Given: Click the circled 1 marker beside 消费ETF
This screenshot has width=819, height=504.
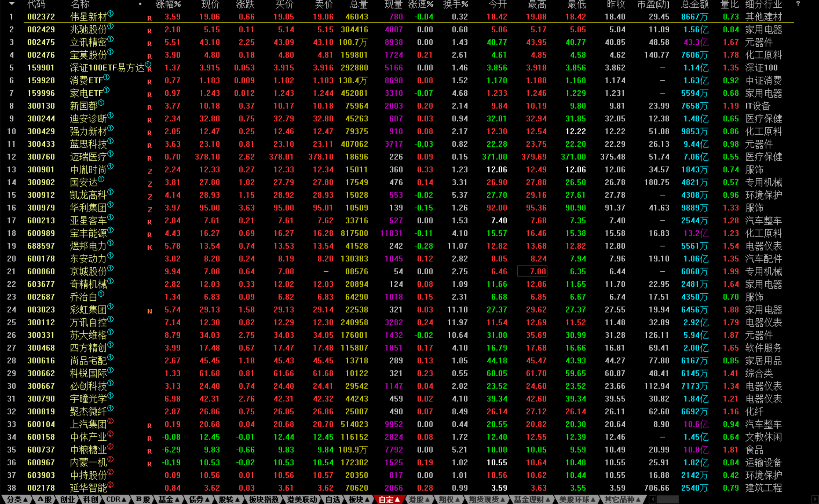Looking at the screenshot, I should click(x=107, y=78).
